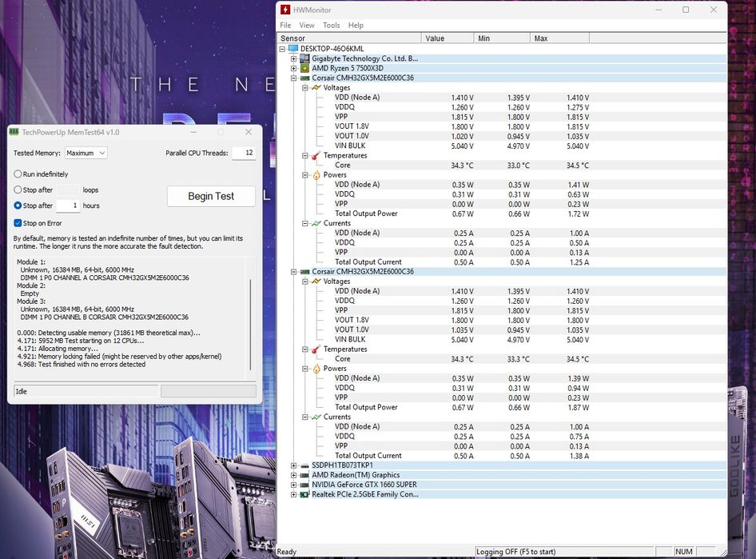This screenshot has height=559, width=756.
Task: Click the Gigabyte Technology motherboard icon
Action: tap(304, 58)
